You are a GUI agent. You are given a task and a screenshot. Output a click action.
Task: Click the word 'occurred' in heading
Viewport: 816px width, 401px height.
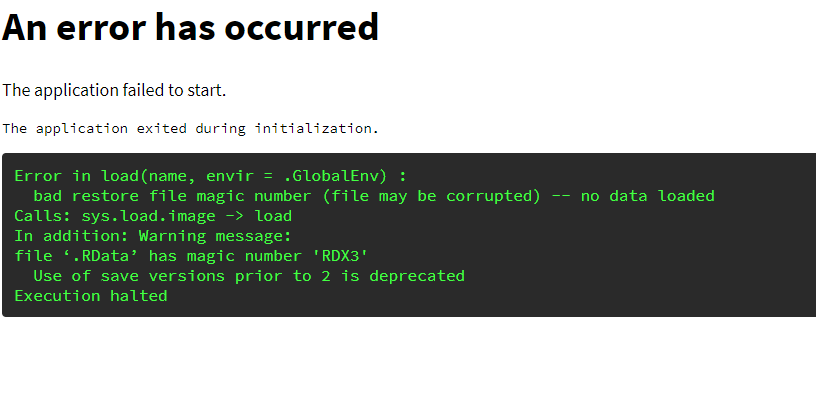click(302, 27)
